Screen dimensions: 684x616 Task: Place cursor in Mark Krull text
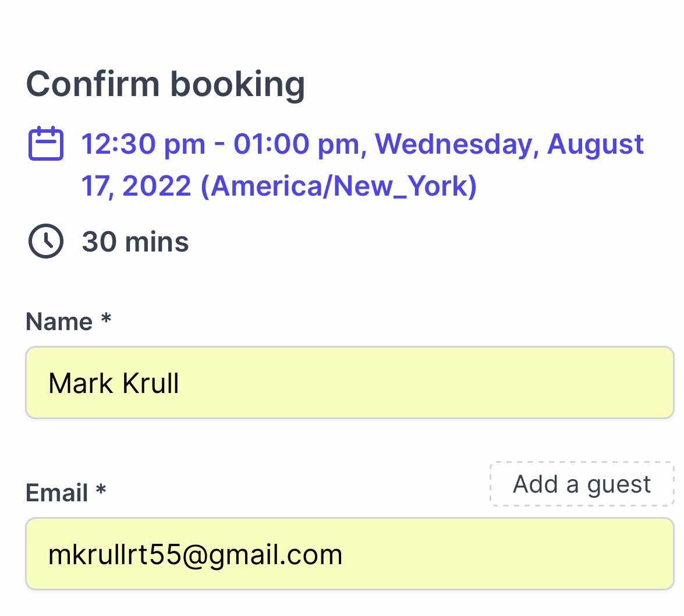click(x=114, y=383)
